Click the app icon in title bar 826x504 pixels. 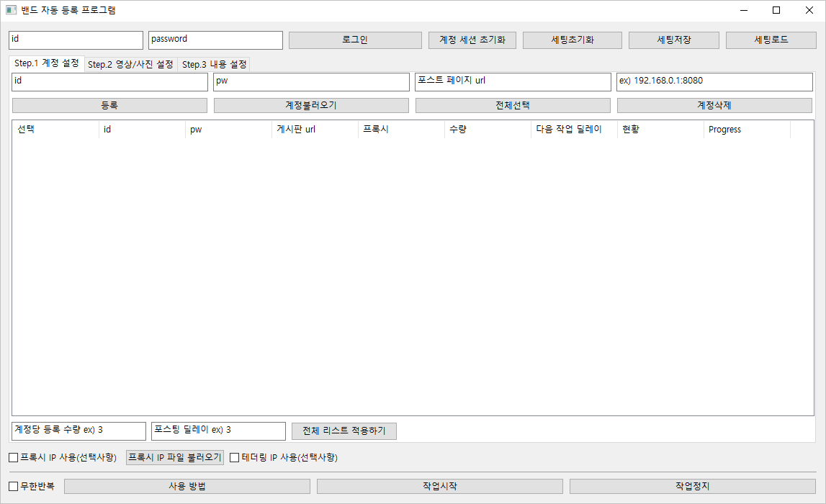[x=11, y=10]
